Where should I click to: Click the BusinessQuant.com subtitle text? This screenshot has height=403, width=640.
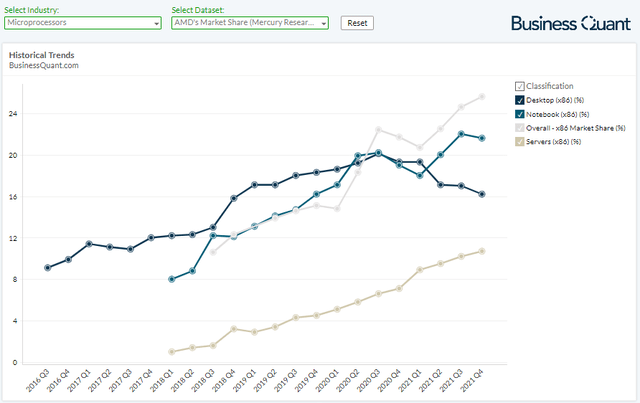click(43, 65)
